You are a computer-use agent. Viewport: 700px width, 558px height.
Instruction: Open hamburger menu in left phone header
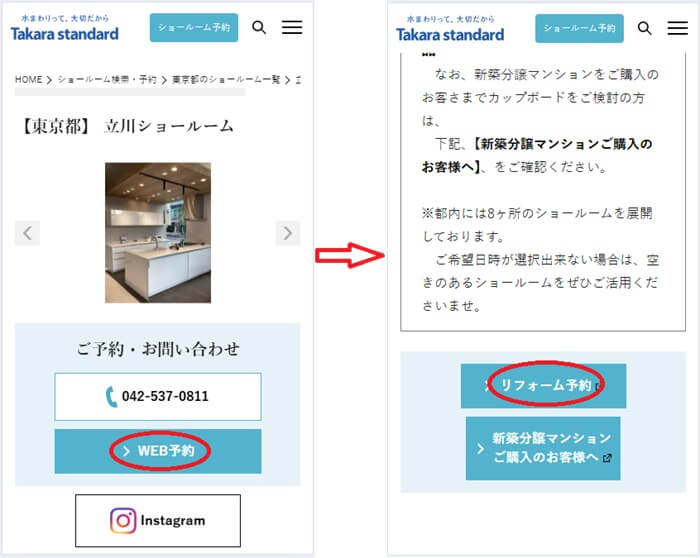(x=292, y=27)
